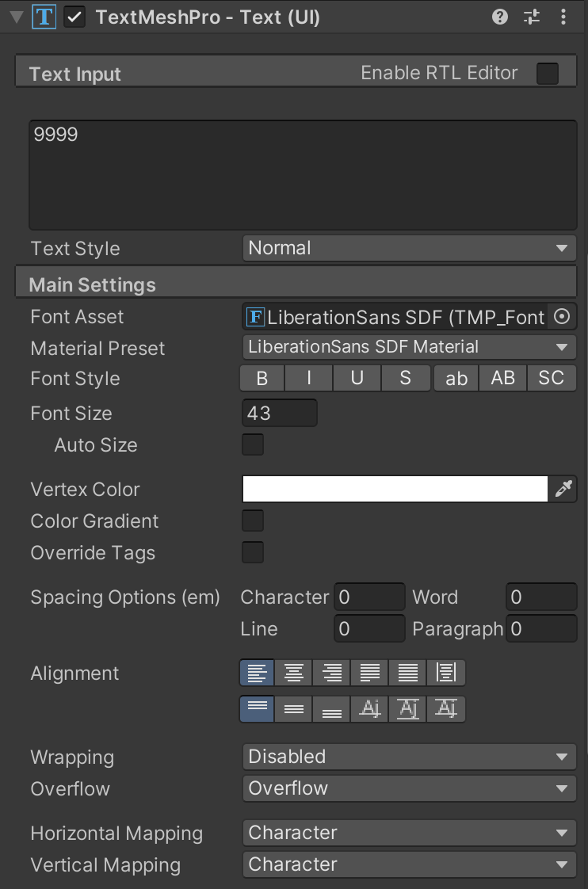The image size is (588, 889).
Task: Toggle Bold font style button
Action: coord(262,379)
